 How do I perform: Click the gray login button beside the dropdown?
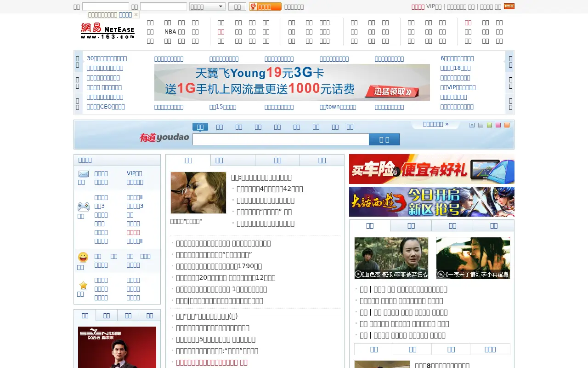click(237, 6)
